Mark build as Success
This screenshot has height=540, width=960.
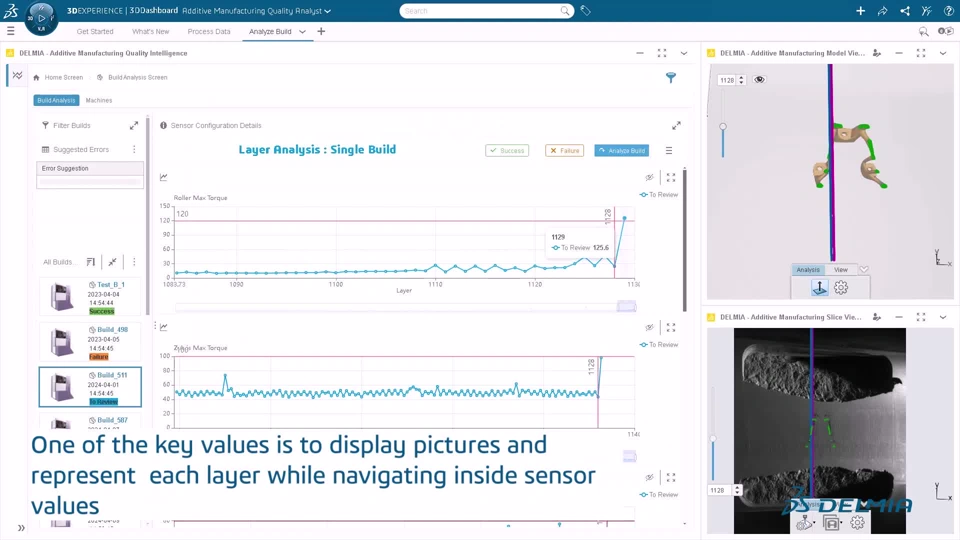(x=507, y=150)
